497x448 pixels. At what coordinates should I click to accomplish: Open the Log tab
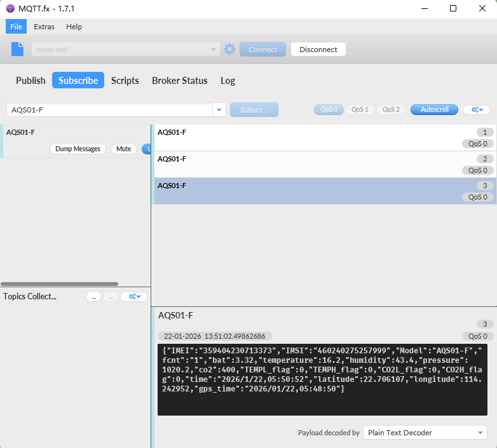(228, 81)
